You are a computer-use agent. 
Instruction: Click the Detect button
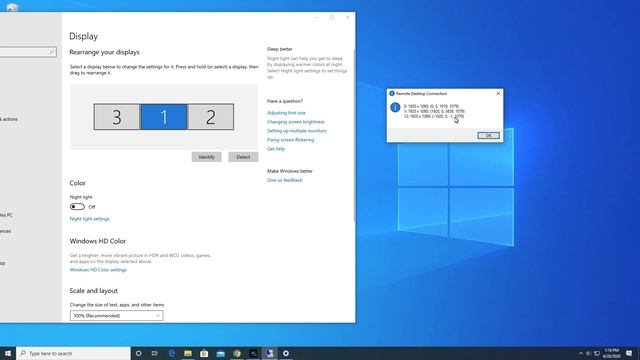point(243,157)
